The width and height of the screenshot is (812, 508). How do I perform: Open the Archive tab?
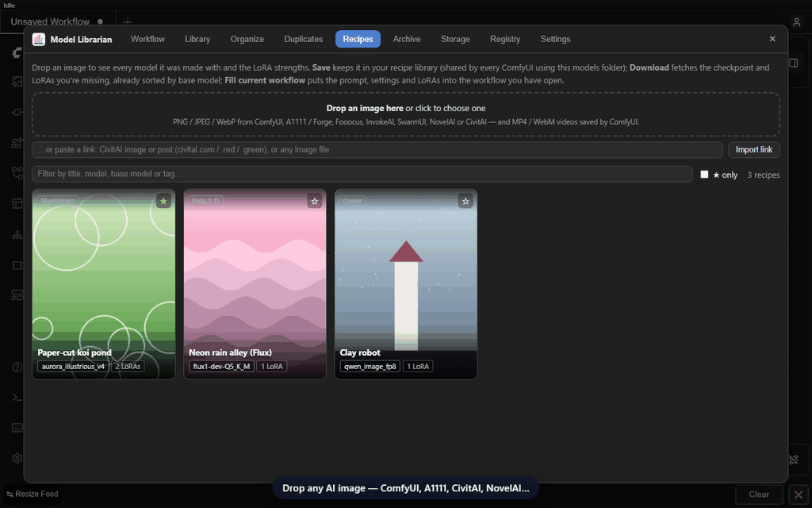tap(407, 39)
